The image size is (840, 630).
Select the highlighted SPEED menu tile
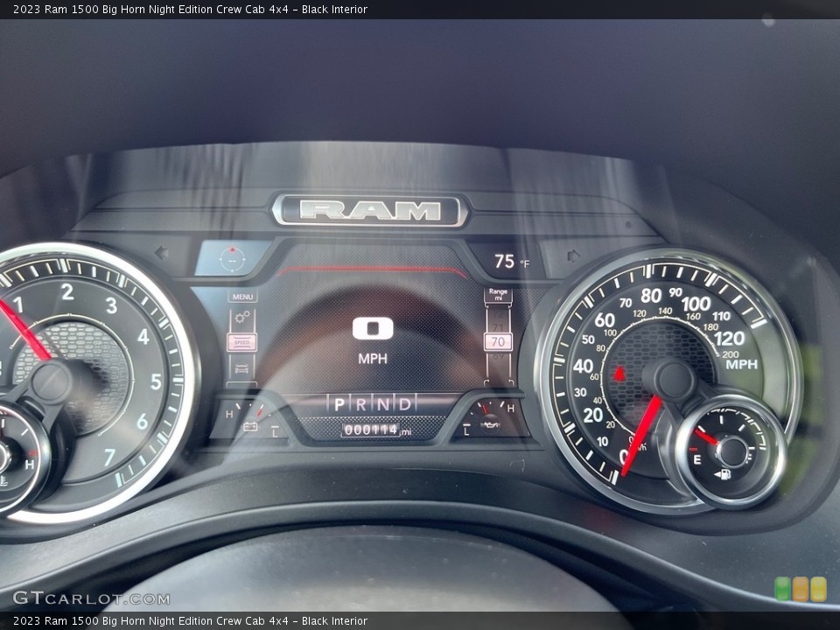(242, 342)
